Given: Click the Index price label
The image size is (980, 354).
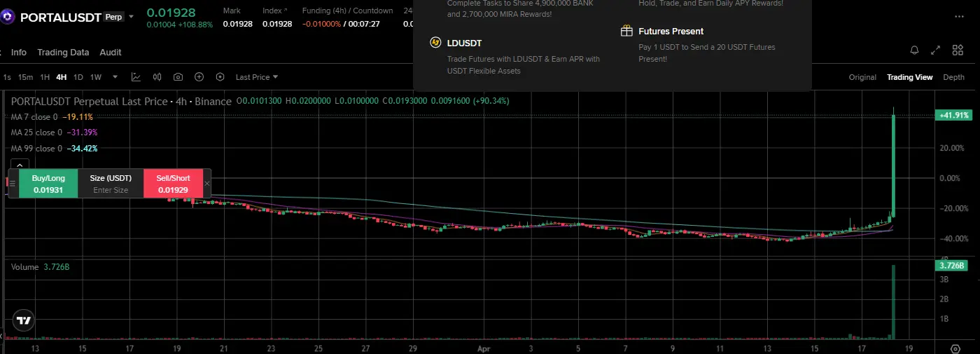Looking at the screenshot, I should (274, 11).
